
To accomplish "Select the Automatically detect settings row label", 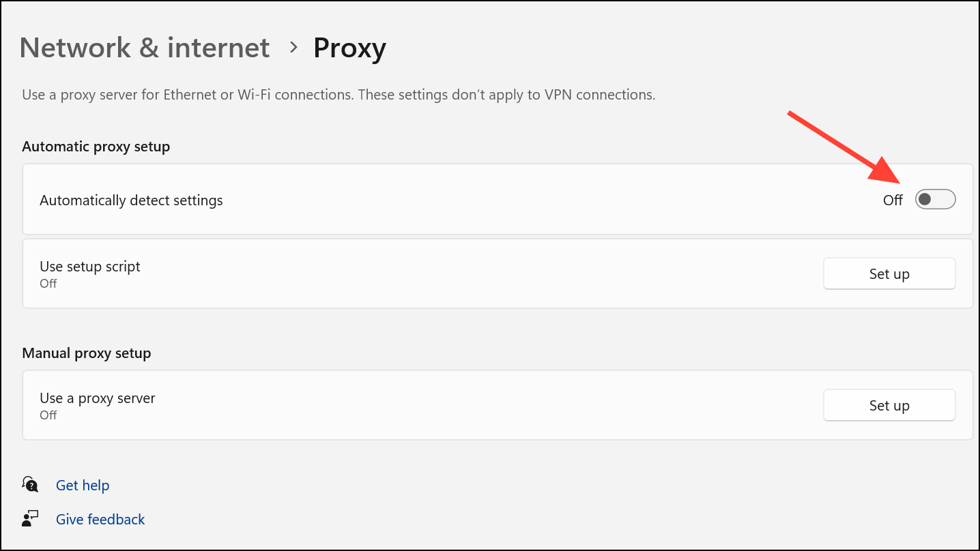I will pyautogui.click(x=131, y=200).
